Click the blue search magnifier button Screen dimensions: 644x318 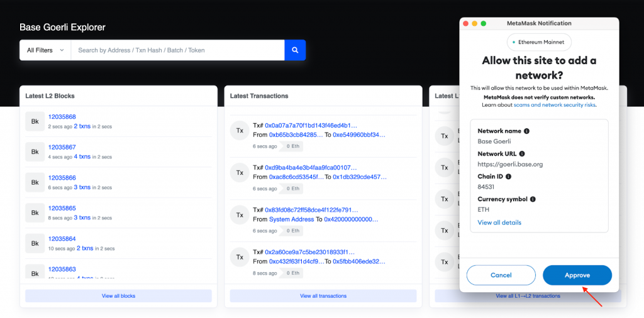[295, 50]
